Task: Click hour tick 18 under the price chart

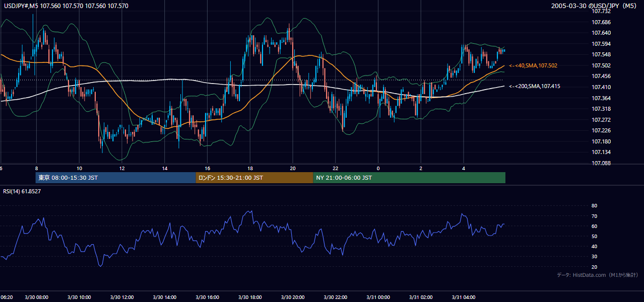Action: [x=250, y=168]
